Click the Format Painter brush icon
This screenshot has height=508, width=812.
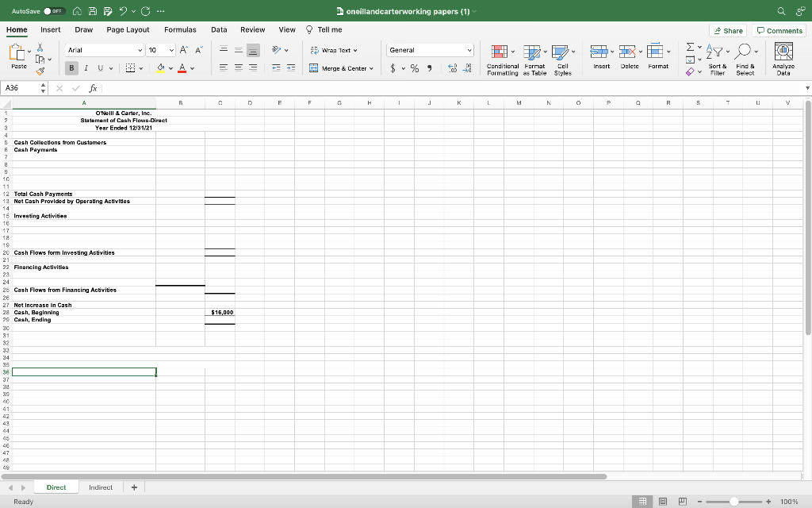[40, 71]
